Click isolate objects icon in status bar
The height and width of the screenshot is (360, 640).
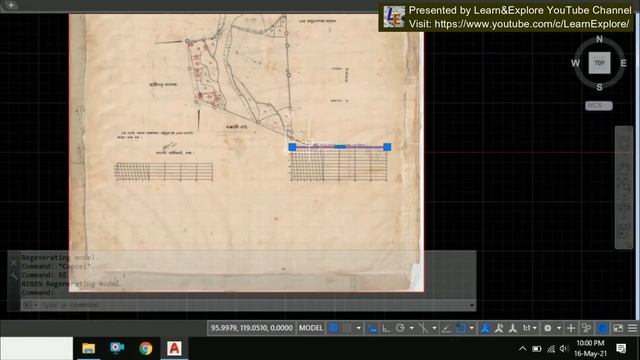pos(587,328)
